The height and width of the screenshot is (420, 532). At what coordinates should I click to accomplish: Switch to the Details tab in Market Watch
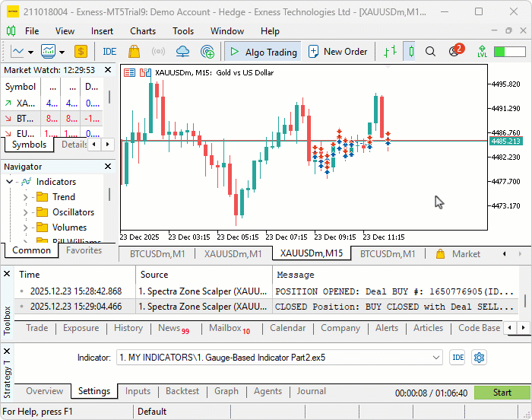(x=74, y=145)
